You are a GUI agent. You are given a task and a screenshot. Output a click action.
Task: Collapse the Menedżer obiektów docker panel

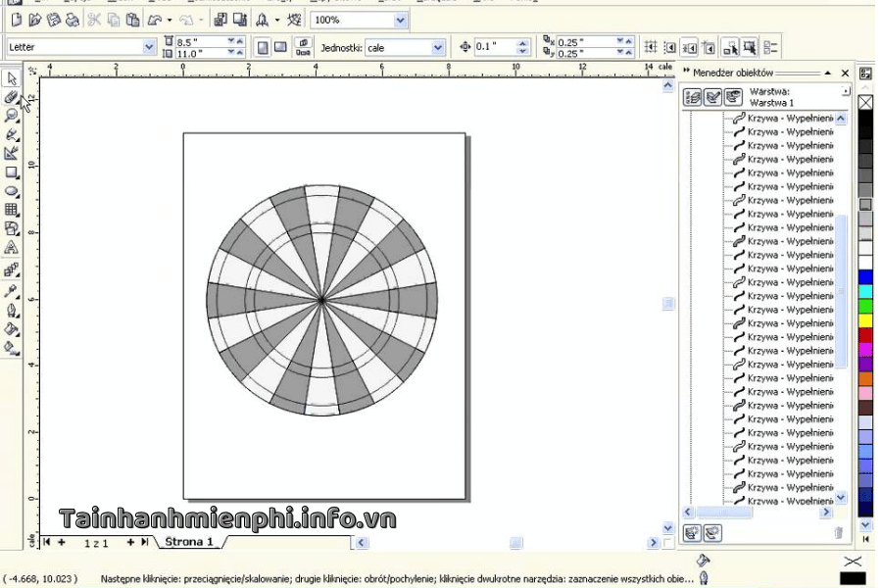(x=828, y=73)
